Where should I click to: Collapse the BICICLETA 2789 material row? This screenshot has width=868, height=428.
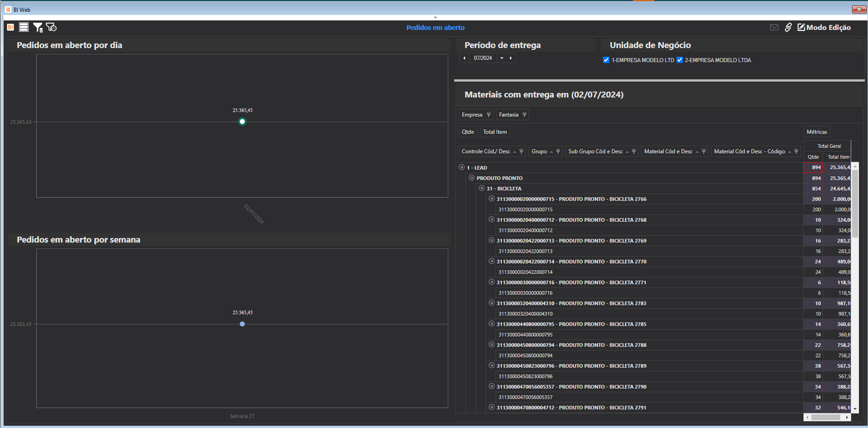491,365
